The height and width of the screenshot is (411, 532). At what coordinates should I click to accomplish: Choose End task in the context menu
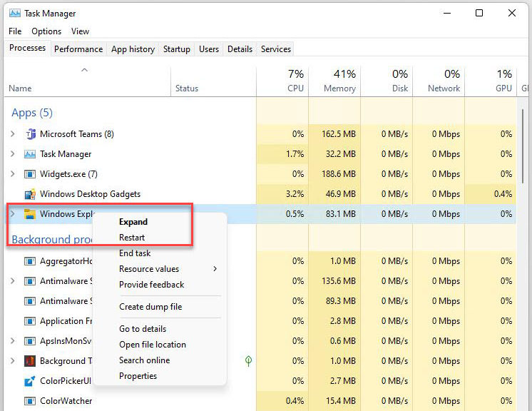135,253
